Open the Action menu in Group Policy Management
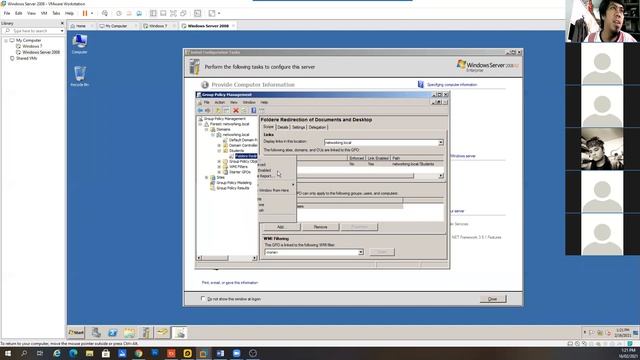640x360 pixels. click(220, 102)
